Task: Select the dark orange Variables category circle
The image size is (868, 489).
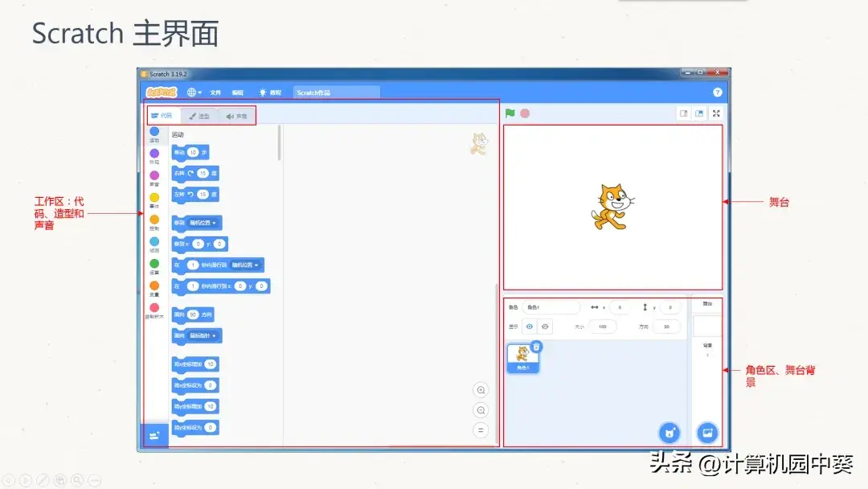Action: (154, 286)
